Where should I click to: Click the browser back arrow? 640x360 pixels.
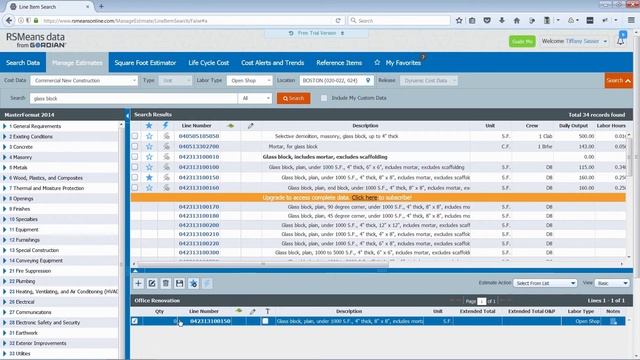point(9,20)
